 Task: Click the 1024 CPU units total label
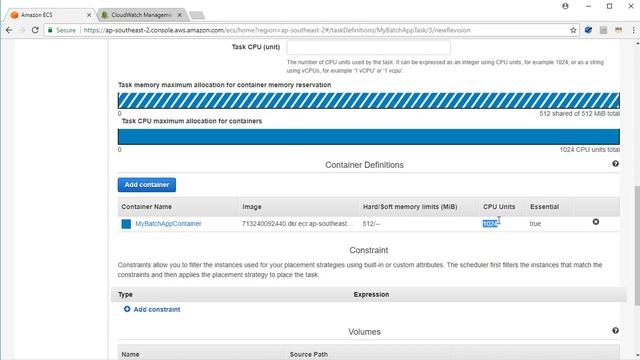589,150
